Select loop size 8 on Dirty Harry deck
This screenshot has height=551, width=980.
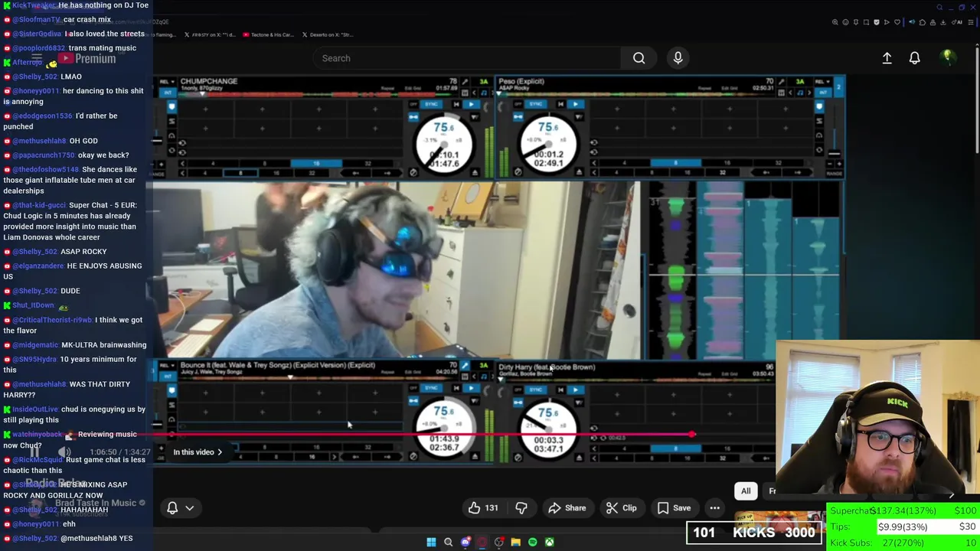(x=675, y=448)
